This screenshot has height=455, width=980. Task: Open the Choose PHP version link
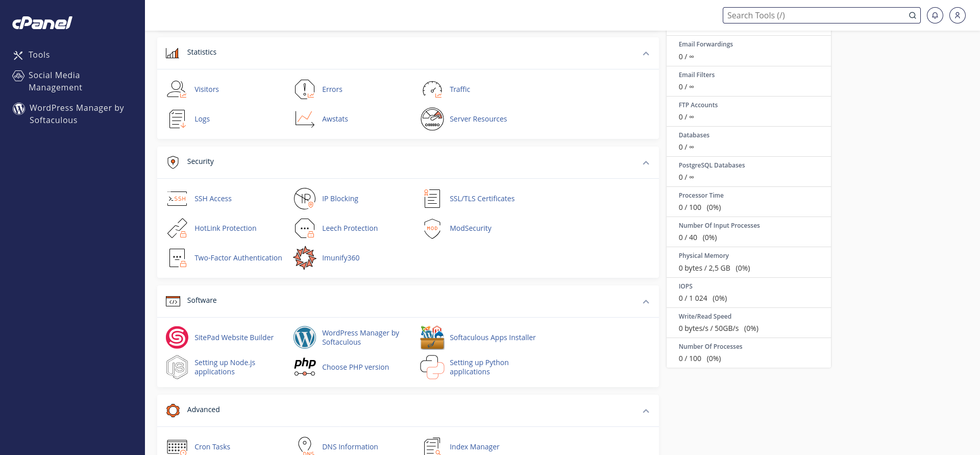(x=355, y=367)
